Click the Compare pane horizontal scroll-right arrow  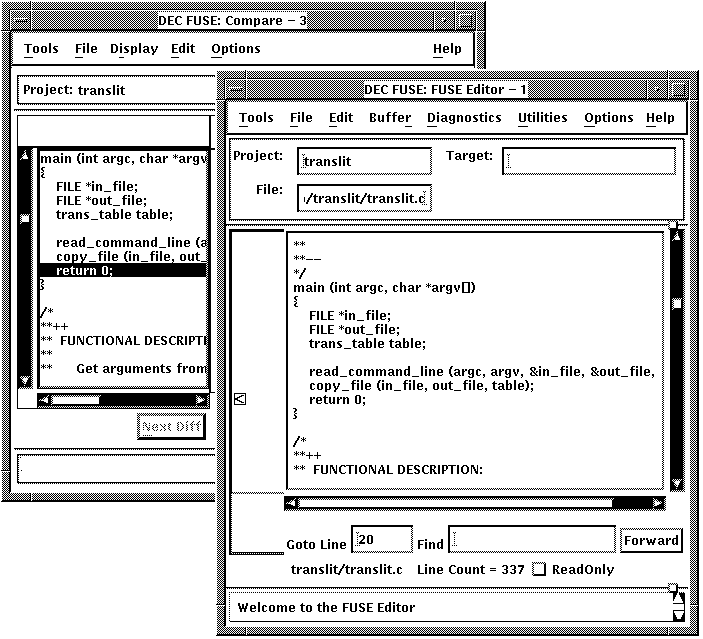[202, 399]
